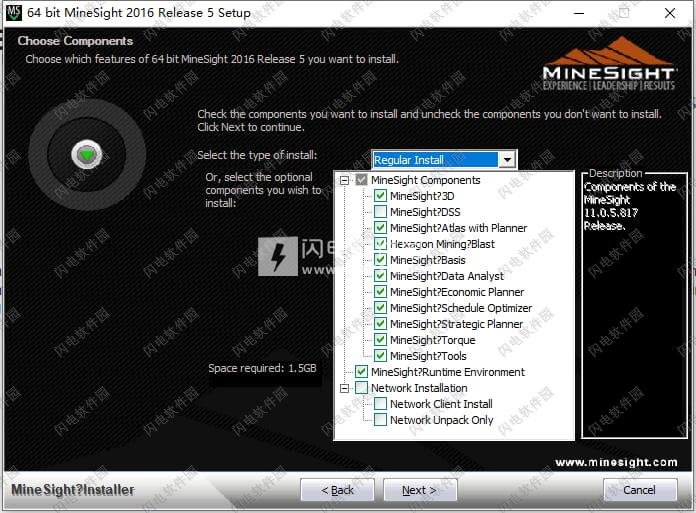Click the Space required: 1.5GB text
Image resolution: width=696 pixels, height=513 pixels.
tap(262, 368)
